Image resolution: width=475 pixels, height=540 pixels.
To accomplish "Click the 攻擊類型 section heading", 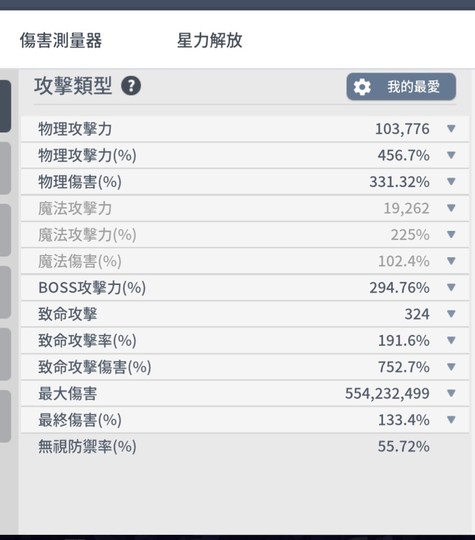I will pos(73,86).
